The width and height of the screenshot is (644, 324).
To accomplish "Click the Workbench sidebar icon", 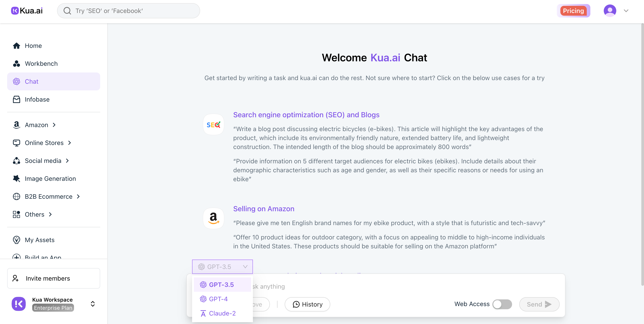I will click(x=17, y=64).
